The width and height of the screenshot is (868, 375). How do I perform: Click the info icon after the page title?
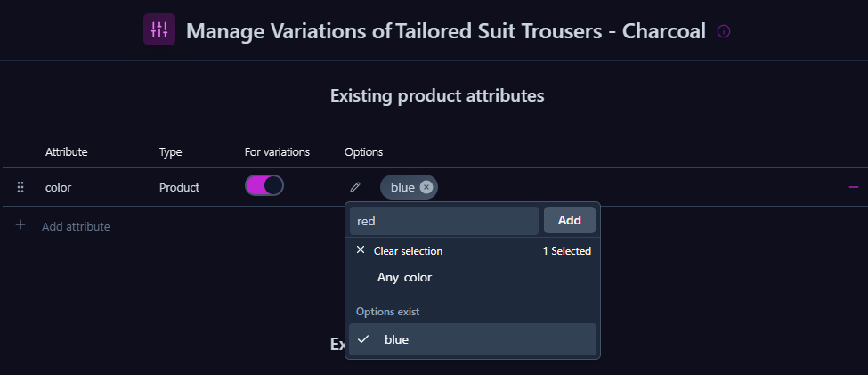724,31
